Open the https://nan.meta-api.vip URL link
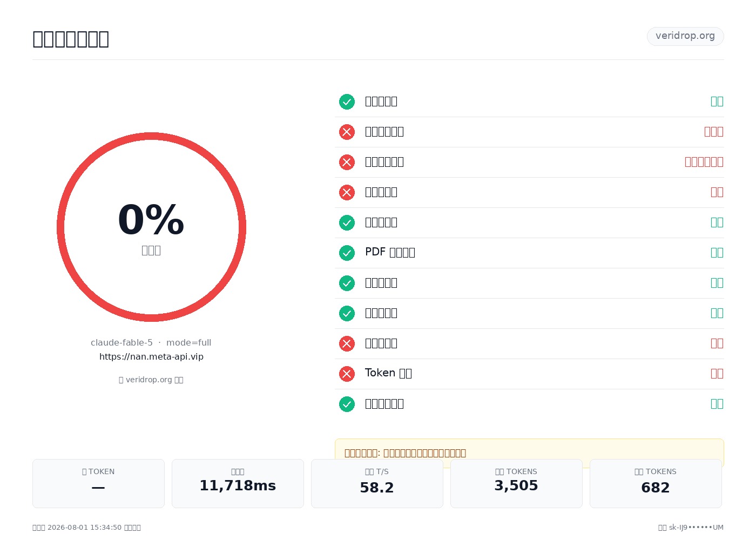Screen dimensions: 756x540 click(x=151, y=356)
